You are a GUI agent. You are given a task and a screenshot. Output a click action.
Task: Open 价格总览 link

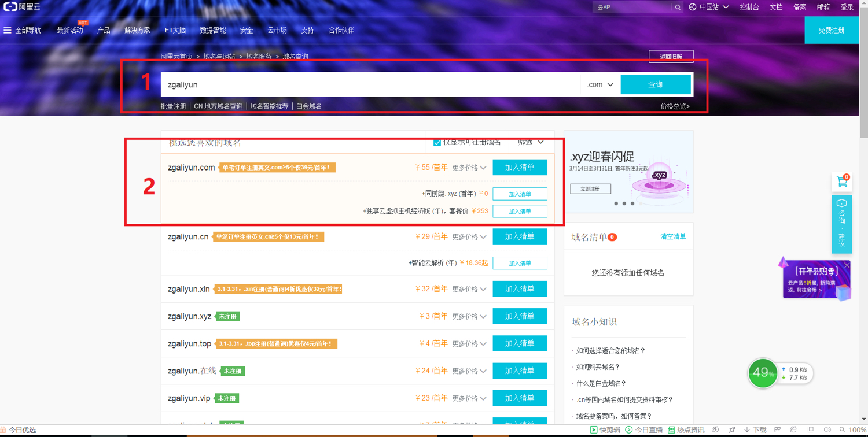(675, 106)
